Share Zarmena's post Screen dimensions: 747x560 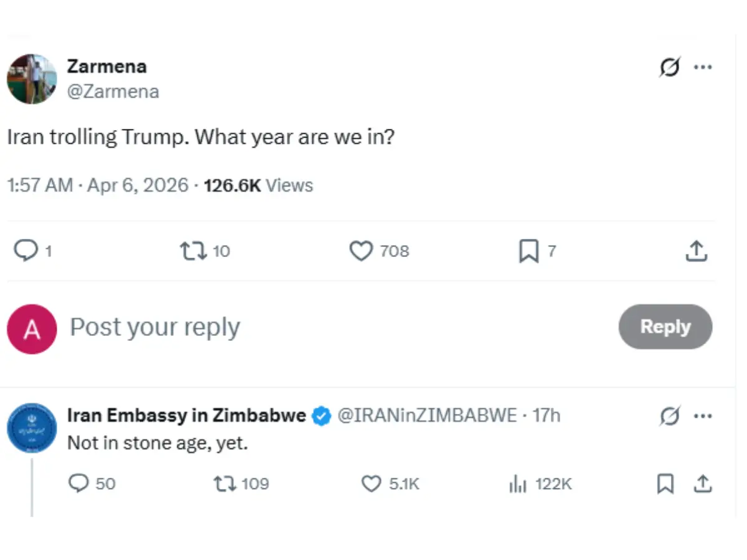tap(697, 251)
